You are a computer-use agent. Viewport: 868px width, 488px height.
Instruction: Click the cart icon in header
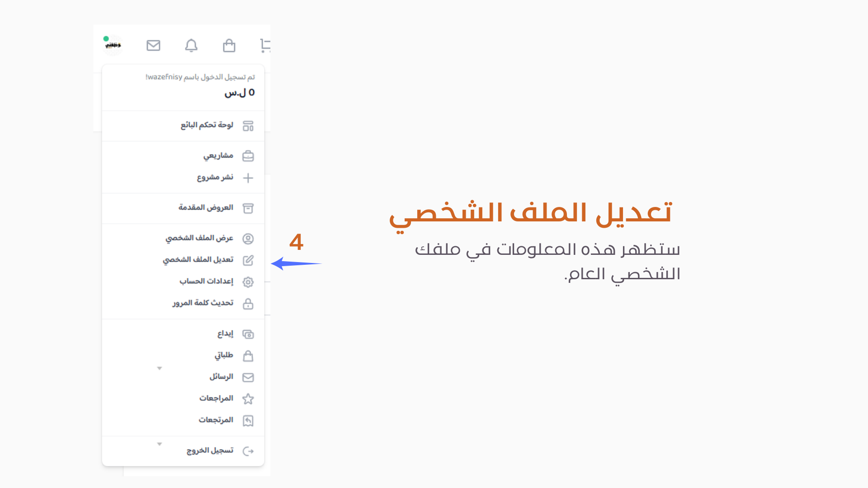[265, 46]
